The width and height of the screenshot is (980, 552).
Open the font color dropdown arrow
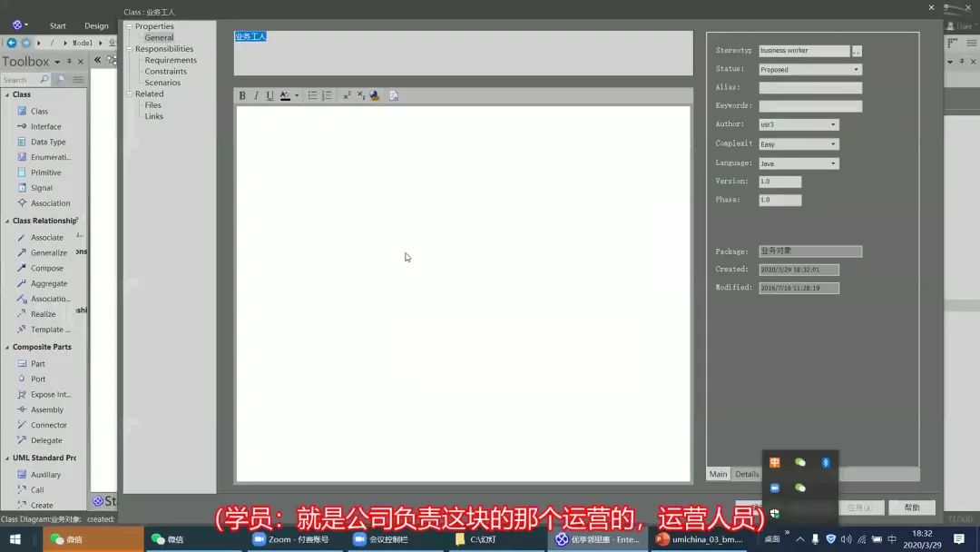point(296,95)
